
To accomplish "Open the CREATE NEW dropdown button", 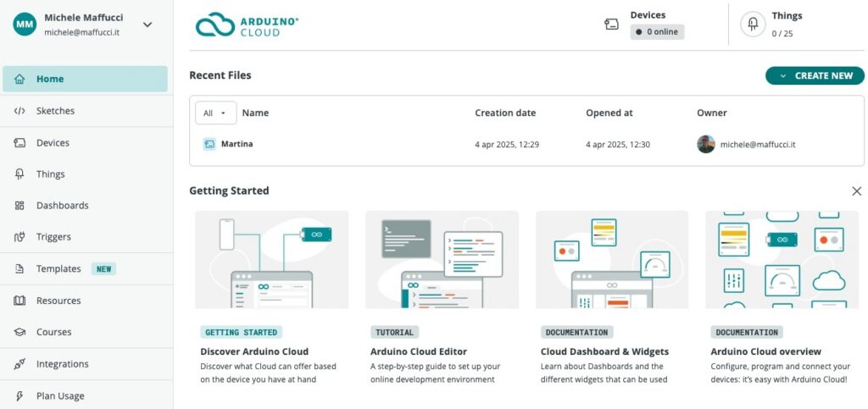I will point(815,76).
